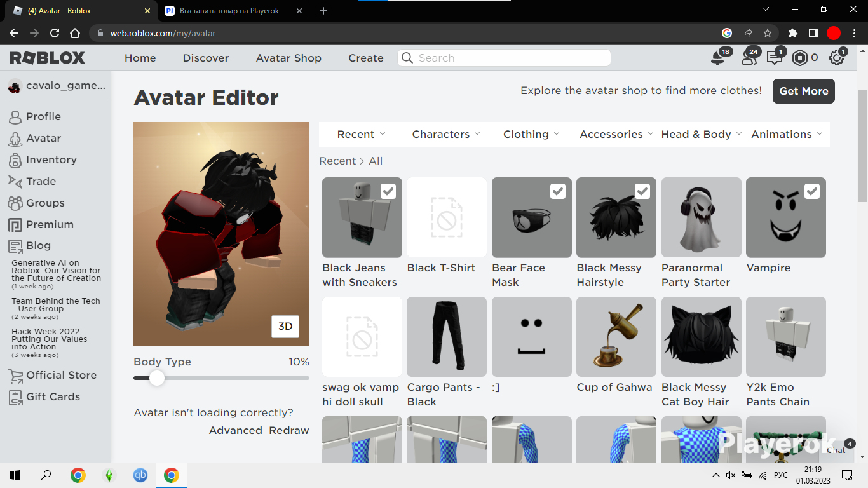868x488 pixels.
Task: Switch avatar preview with the 3D button
Action: tap(285, 327)
